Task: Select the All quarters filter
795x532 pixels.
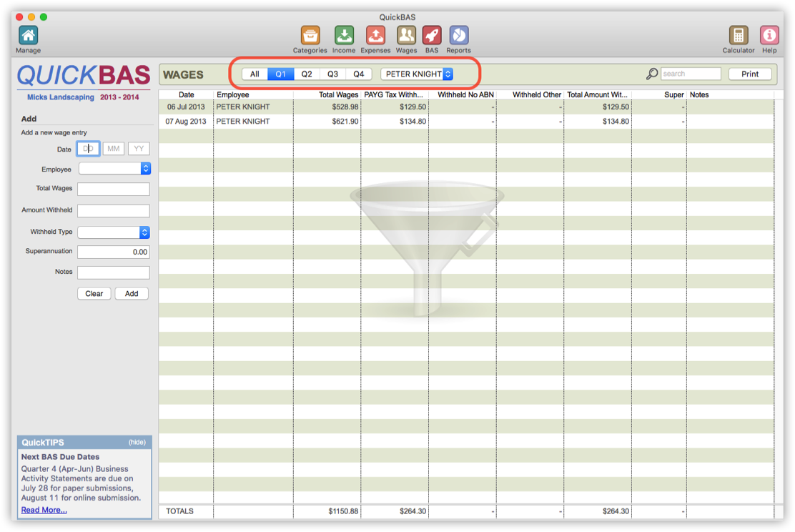Action: pos(255,74)
